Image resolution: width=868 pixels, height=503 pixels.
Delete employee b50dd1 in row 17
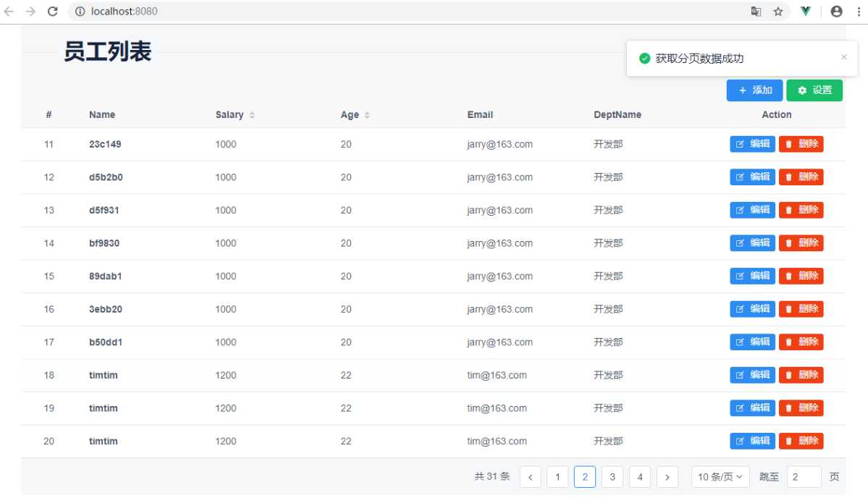(x=801, y=342)
